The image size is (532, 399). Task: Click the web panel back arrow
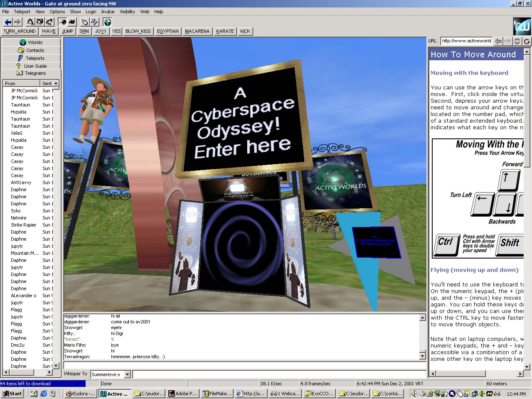498,41
